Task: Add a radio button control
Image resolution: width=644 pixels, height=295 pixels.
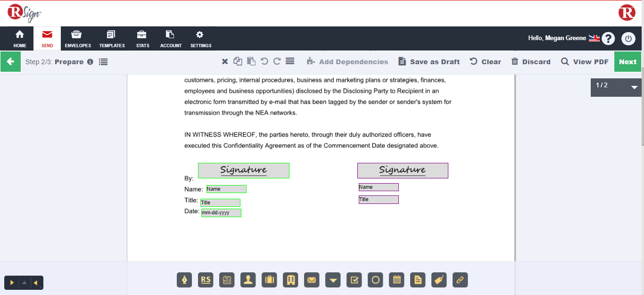Action: 375,280
